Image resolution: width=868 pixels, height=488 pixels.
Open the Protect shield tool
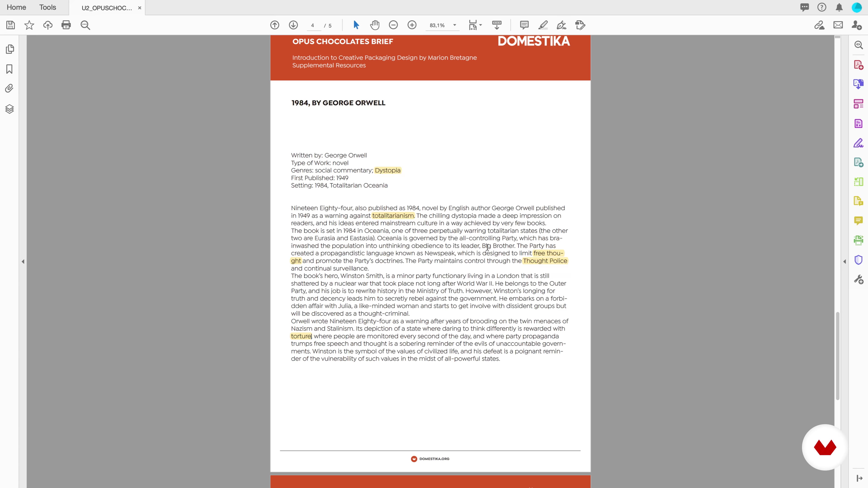click(859, 260)
